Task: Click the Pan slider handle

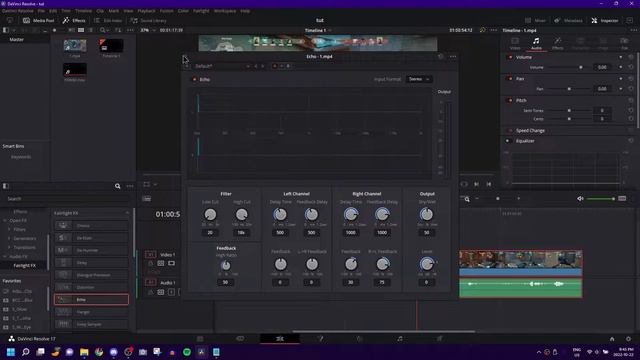Action: [x=569, y=89]
